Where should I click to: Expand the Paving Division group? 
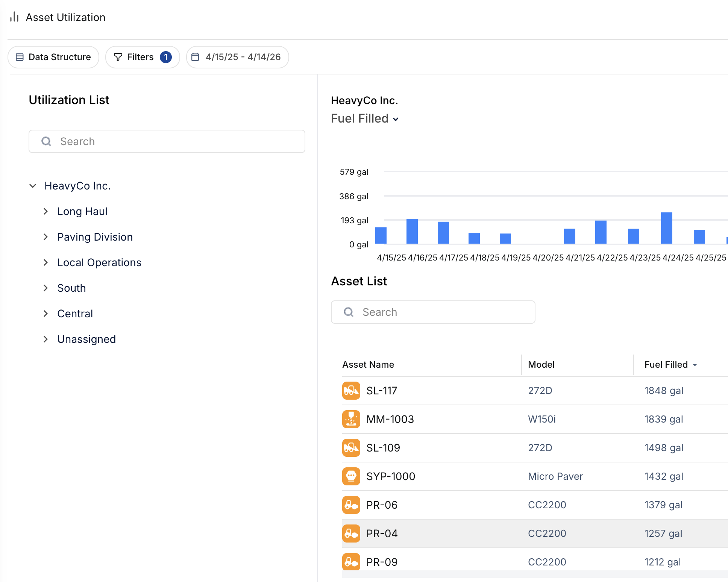[45, 237]
